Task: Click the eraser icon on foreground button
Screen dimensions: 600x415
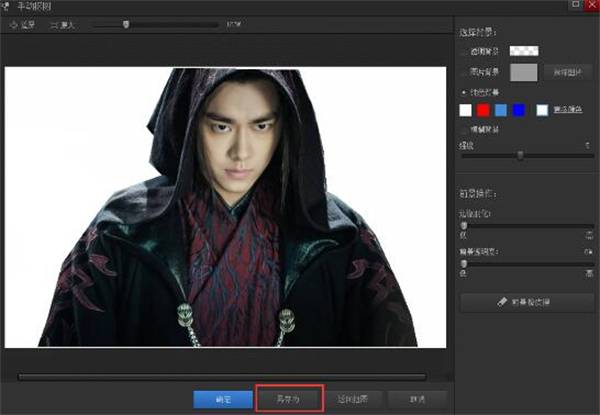Action: pyautogui.click(x=502, y=301)
